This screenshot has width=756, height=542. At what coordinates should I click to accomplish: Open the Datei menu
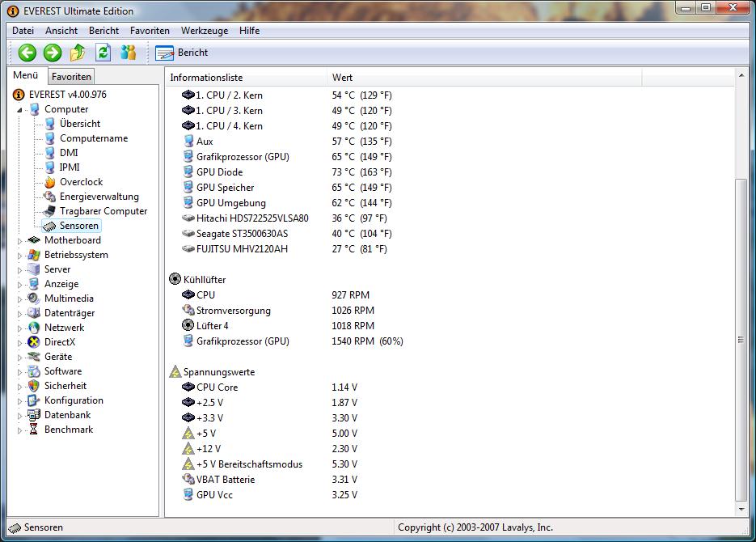tap(23, 31)
